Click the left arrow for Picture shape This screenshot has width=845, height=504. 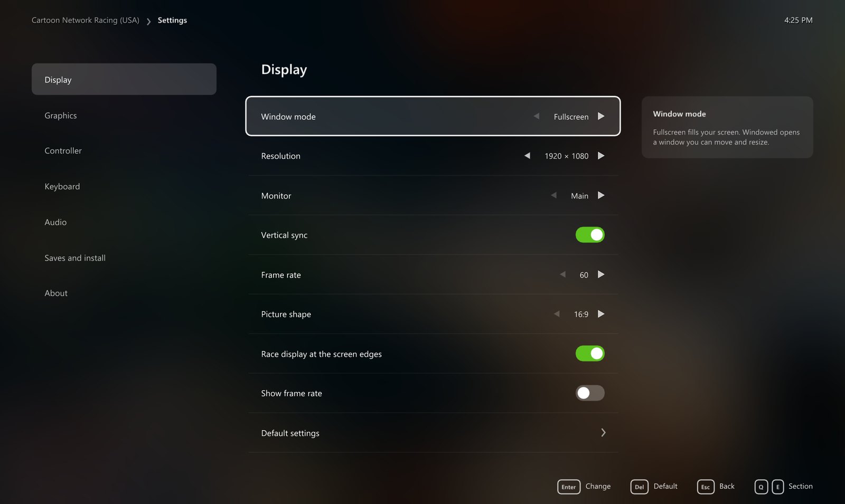click(557, 314)
